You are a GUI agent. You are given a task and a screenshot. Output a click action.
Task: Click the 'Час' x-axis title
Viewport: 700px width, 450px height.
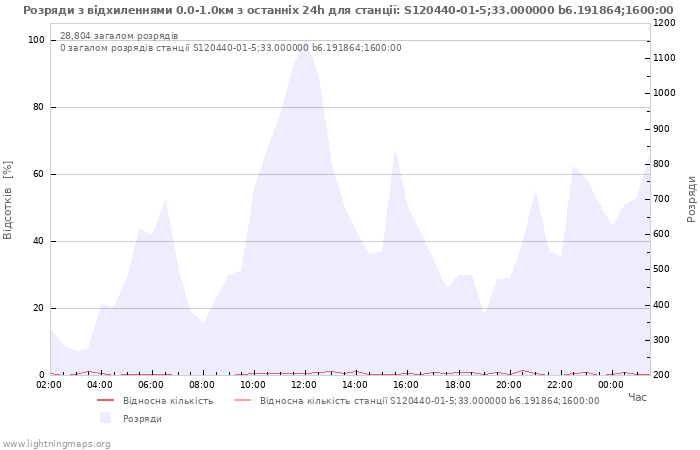click(x=637, y=398)
